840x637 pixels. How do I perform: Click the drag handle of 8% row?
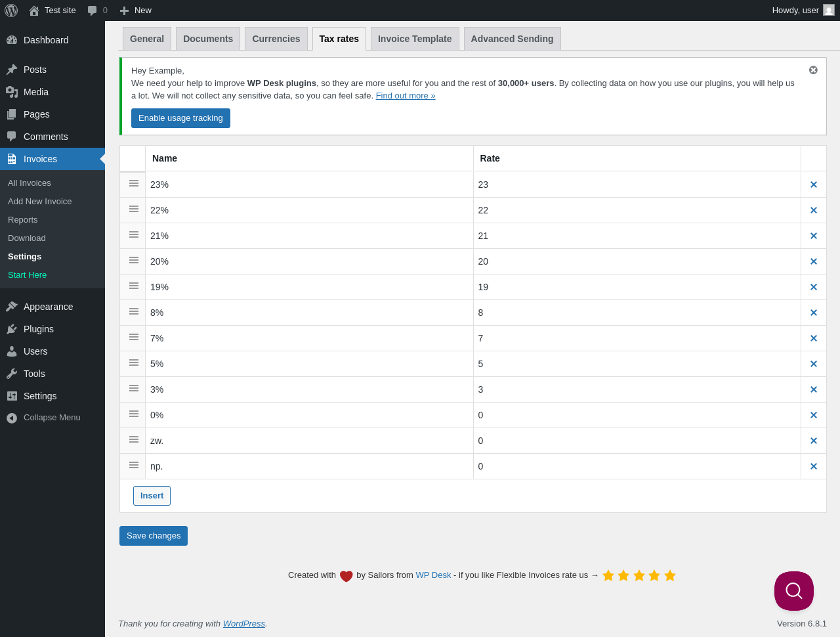[x=134, y=311]
